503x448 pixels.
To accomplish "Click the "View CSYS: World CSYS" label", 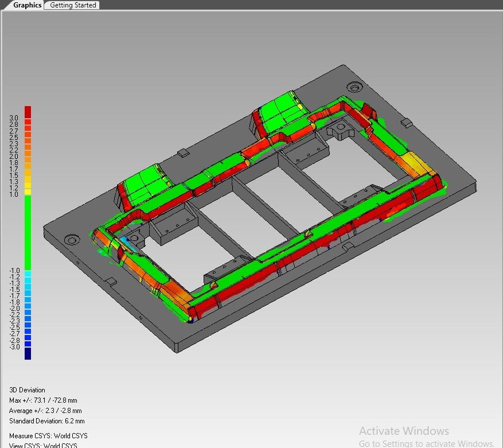I will click(43, 445).
